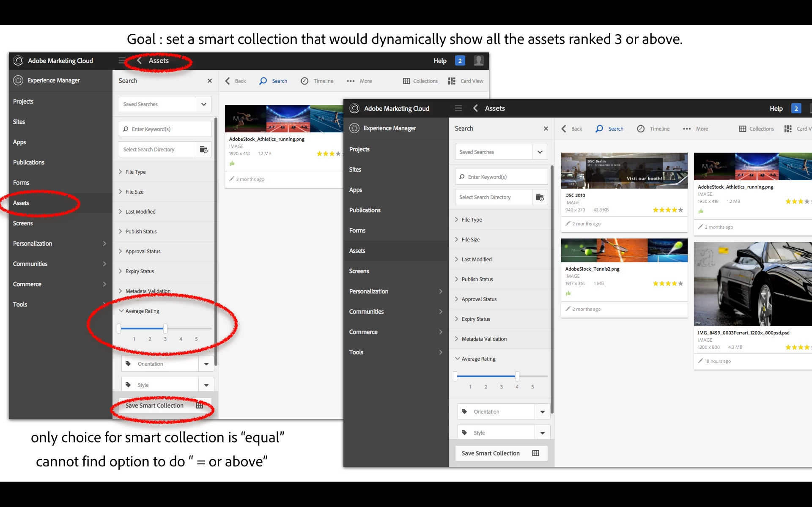This screenshot has height=507, width=812.
Task: Click the Collections grid icon in left window
Action: point(406,81)
